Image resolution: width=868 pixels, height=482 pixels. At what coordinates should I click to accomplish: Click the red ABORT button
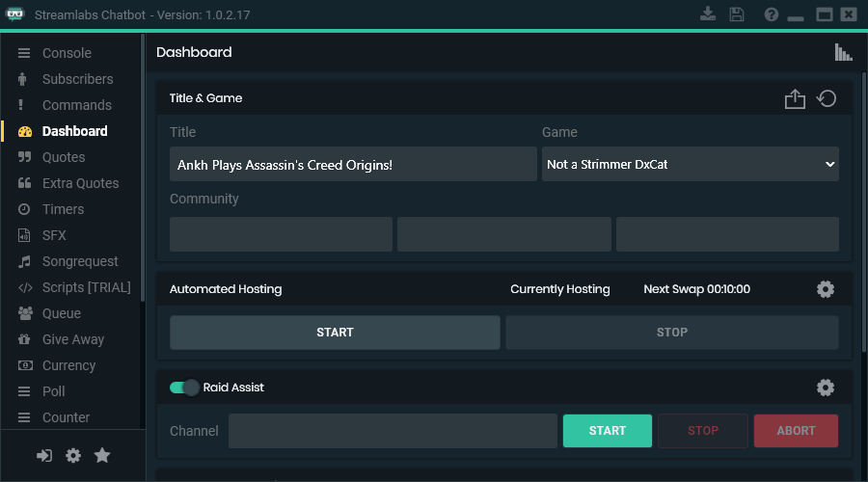pos(796,431)
